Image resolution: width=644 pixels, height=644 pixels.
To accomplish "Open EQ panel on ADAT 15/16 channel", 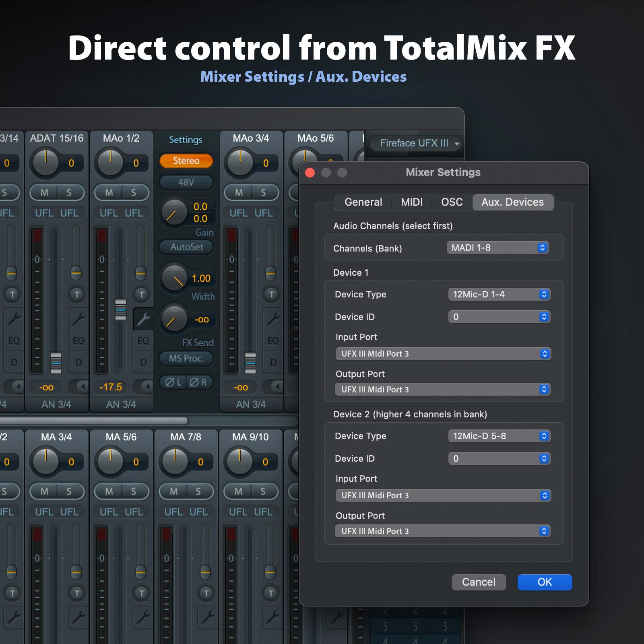I will click(x=78, y=341).
